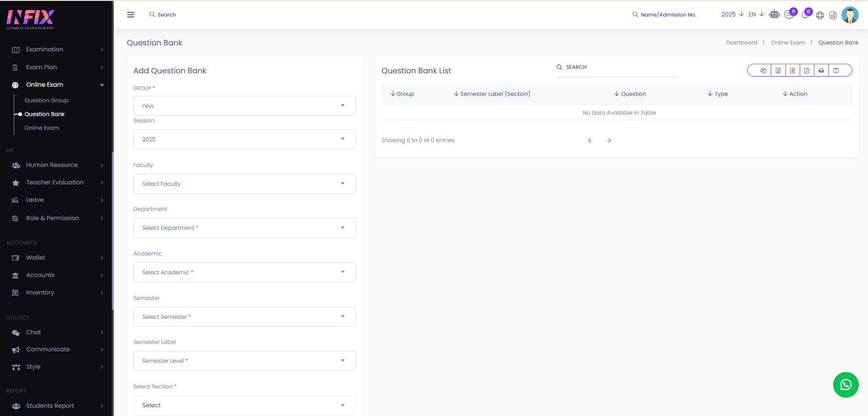The height and width of the screenshot is (416, 868).
Task: Open the bar chart reports icon
Action: (833, 15)
